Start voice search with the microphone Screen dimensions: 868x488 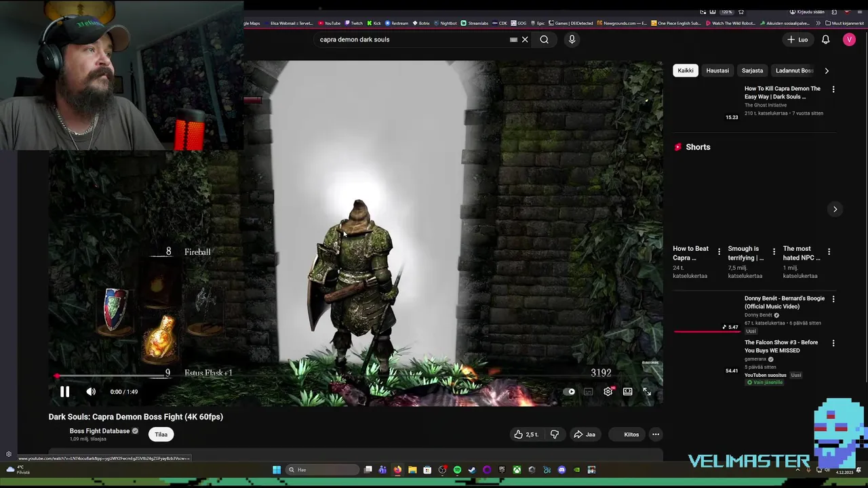(x=572, y=39)
